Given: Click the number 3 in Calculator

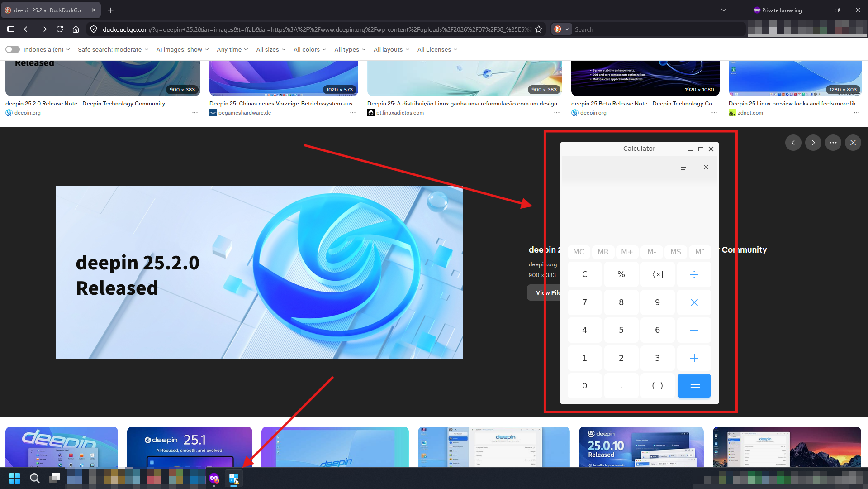Looking at the screenshot, I should (x=658, y=358).
